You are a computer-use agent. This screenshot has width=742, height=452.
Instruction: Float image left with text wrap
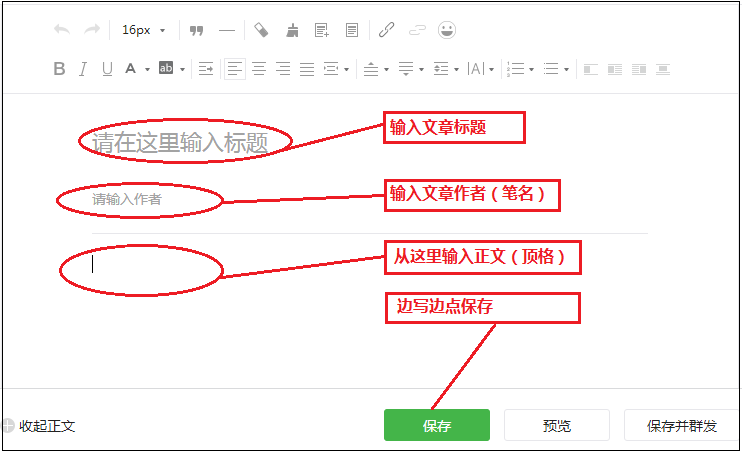615,70
